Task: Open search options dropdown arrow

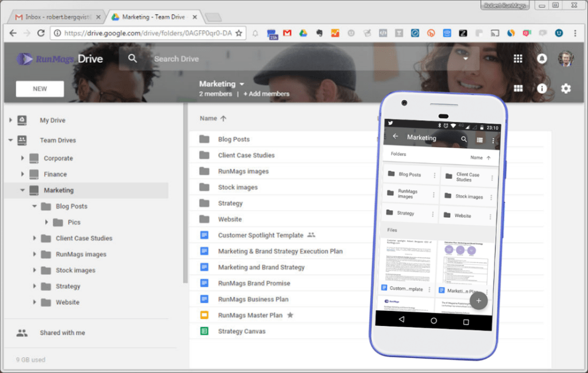Action: (465, 59)
